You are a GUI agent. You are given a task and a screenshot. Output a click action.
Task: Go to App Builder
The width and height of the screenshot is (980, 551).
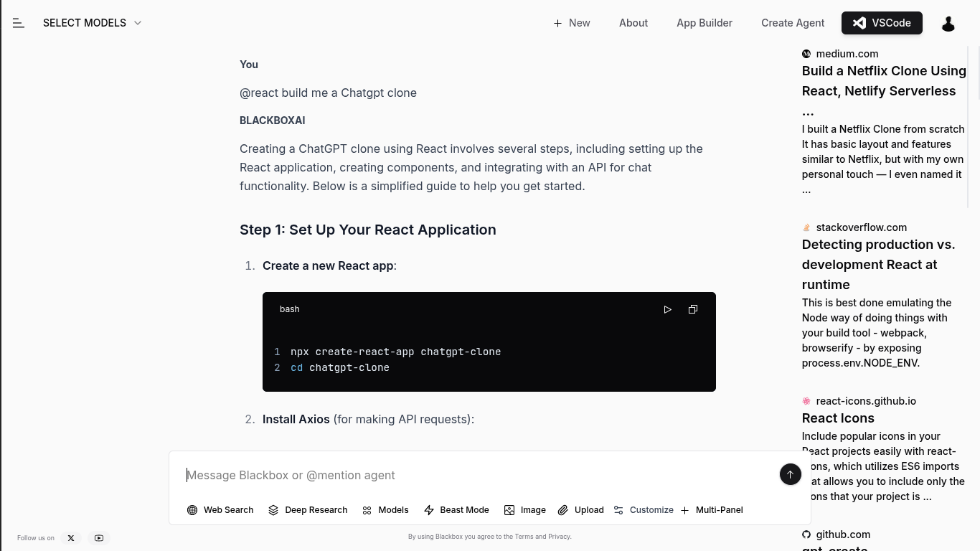pos(704,23)
